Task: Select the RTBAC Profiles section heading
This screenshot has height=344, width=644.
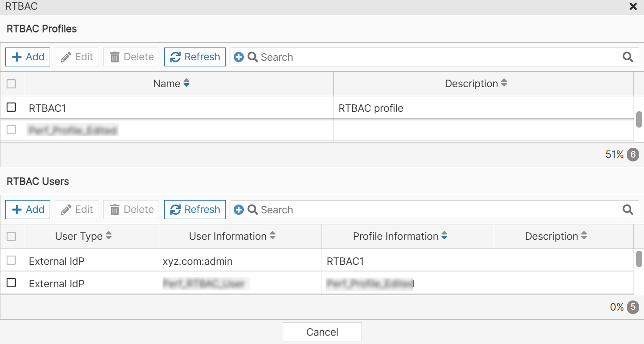Action: [x=41, y=29]
